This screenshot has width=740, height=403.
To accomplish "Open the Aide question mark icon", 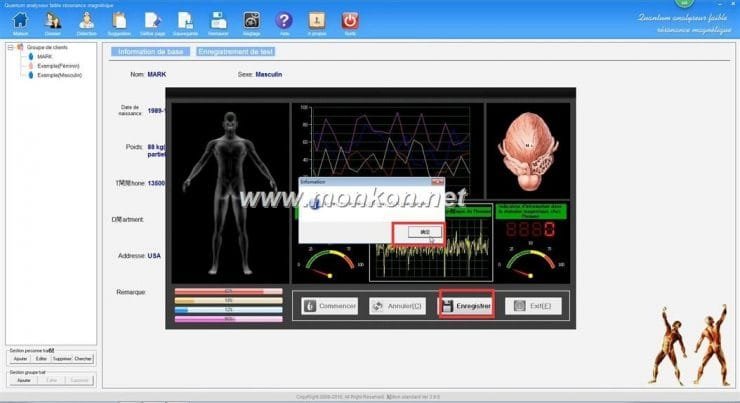I will pos(284,21).
